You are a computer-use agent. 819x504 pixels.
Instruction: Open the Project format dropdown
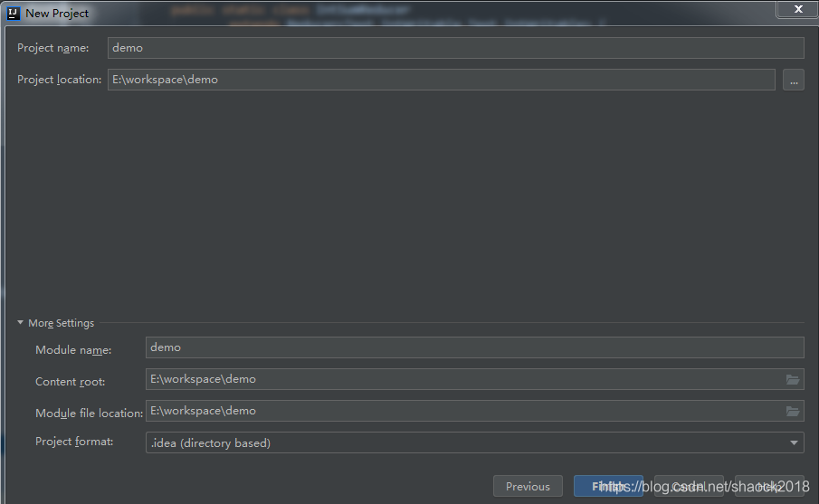tap(475, 442)
